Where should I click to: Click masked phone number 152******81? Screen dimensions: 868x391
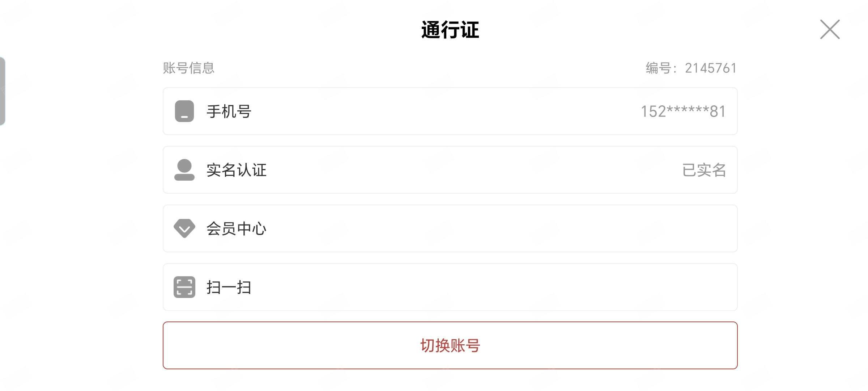683,112
